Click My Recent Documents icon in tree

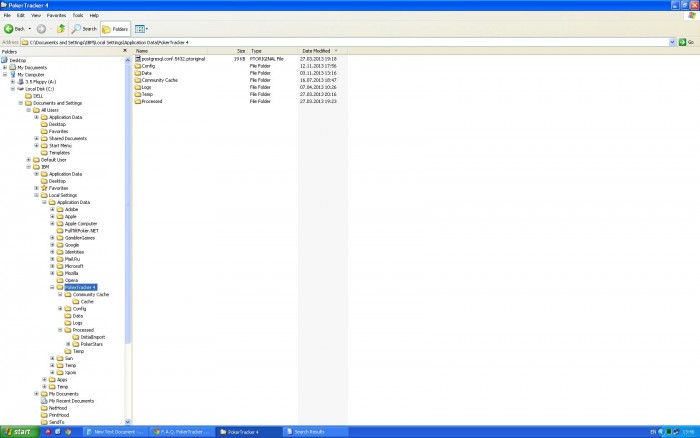(44, 401)
